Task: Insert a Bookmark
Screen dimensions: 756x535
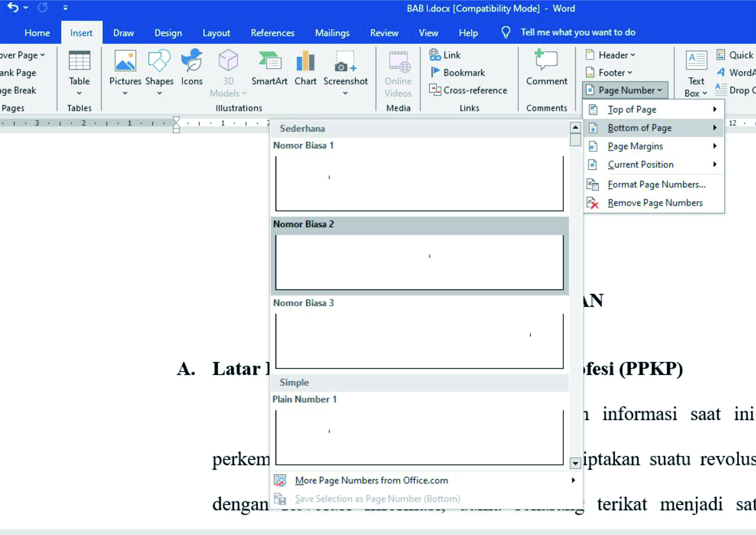Action: click(458, 72)
